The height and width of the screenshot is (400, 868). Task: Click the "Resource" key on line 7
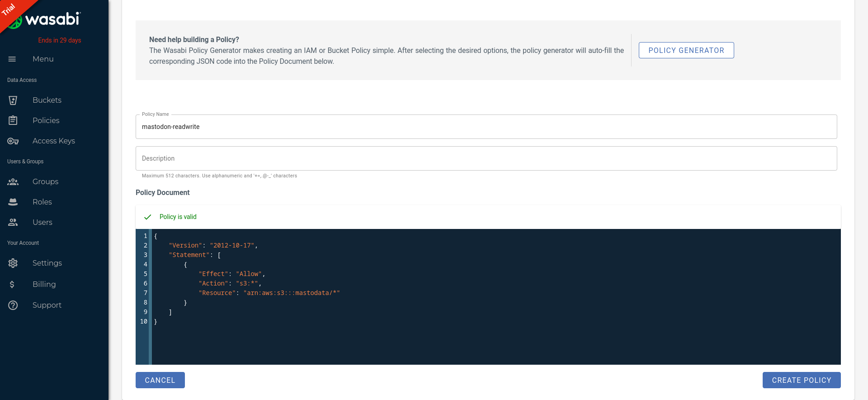click(x=217, y=293)
